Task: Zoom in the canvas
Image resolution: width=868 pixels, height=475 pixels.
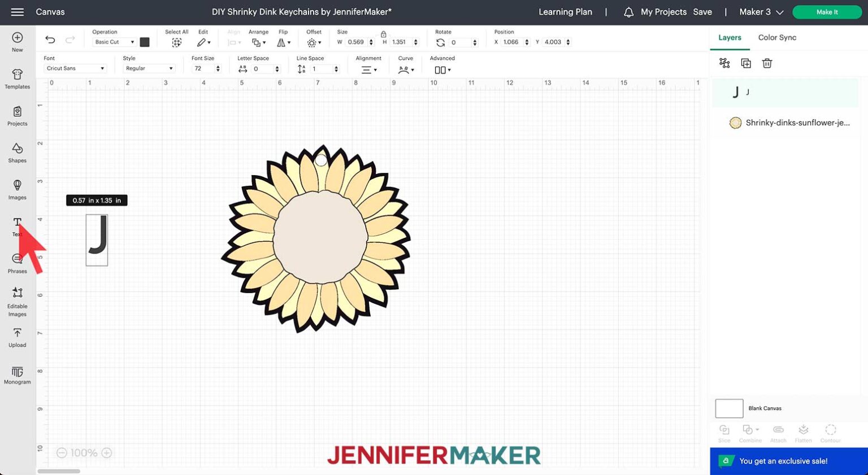Action: pyautogui.click(x=107, y=453)
